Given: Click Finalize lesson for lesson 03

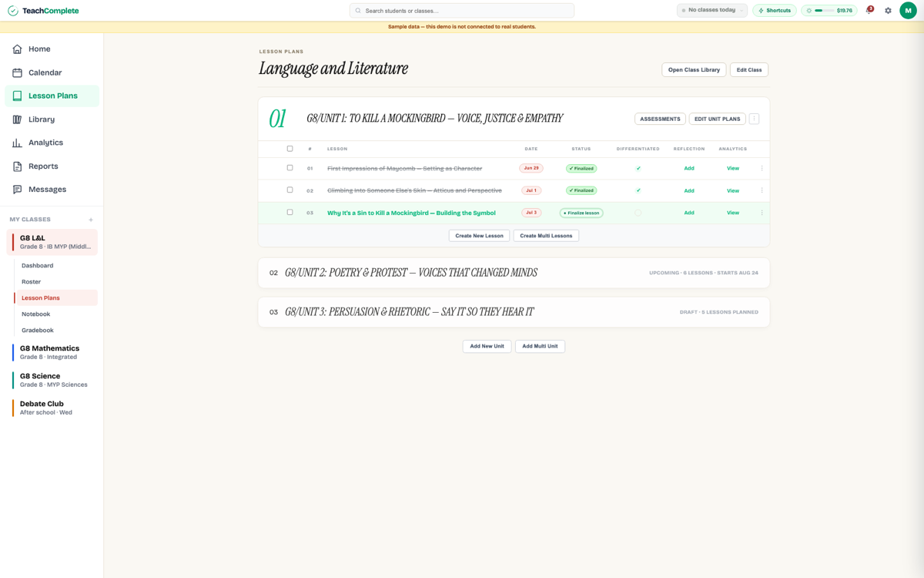Looking at the screenshot, I should click(x=581, y=213).
